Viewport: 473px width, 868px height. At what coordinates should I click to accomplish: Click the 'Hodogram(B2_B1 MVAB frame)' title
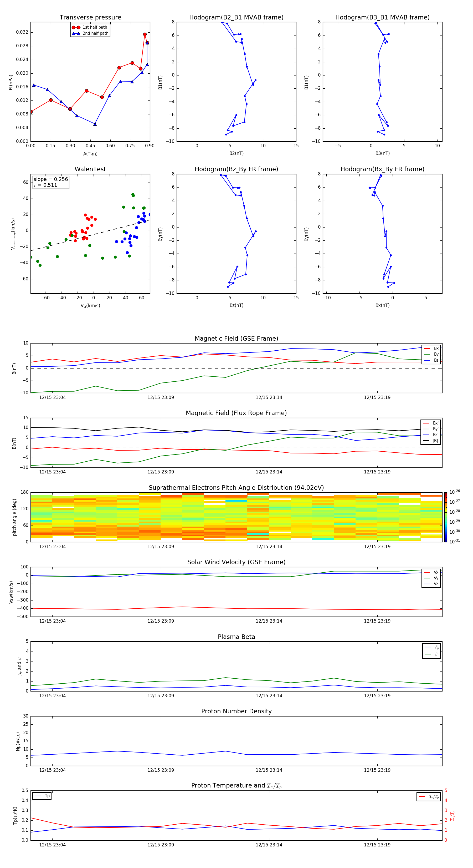point(236,18)
